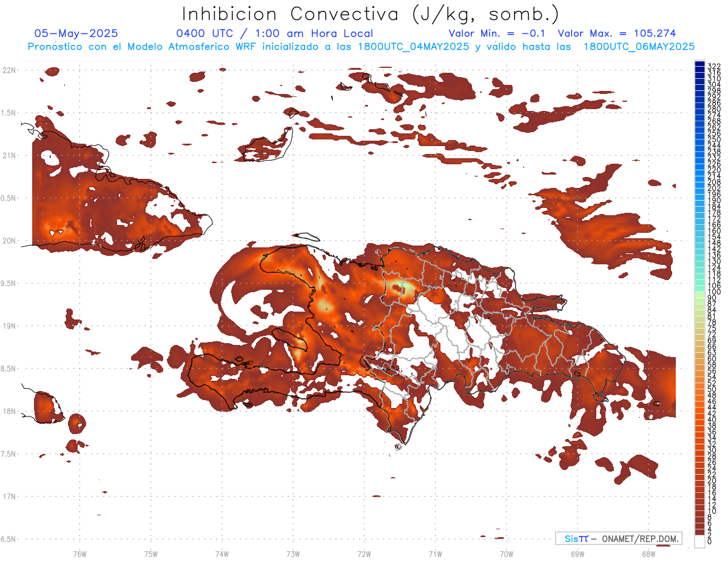This screenshot has width=728, height=562.
Task: Click the '9.5N' latitude label
Action: tap(9, 283)
